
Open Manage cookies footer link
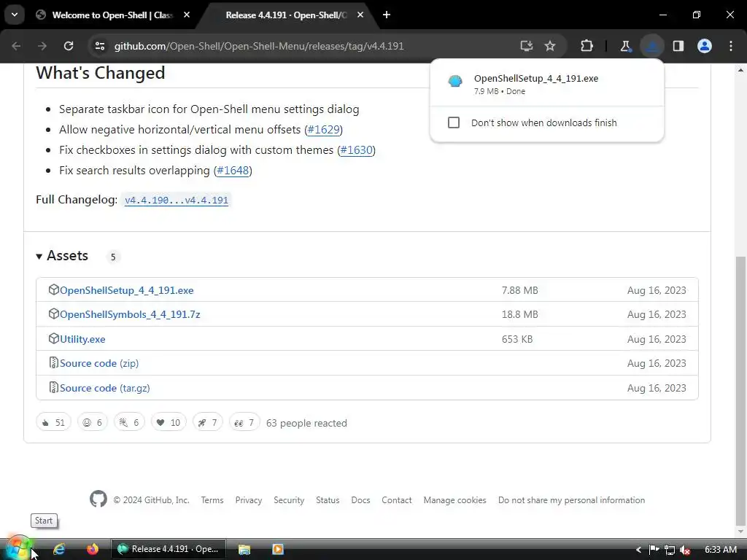click(x=455, y=500)
